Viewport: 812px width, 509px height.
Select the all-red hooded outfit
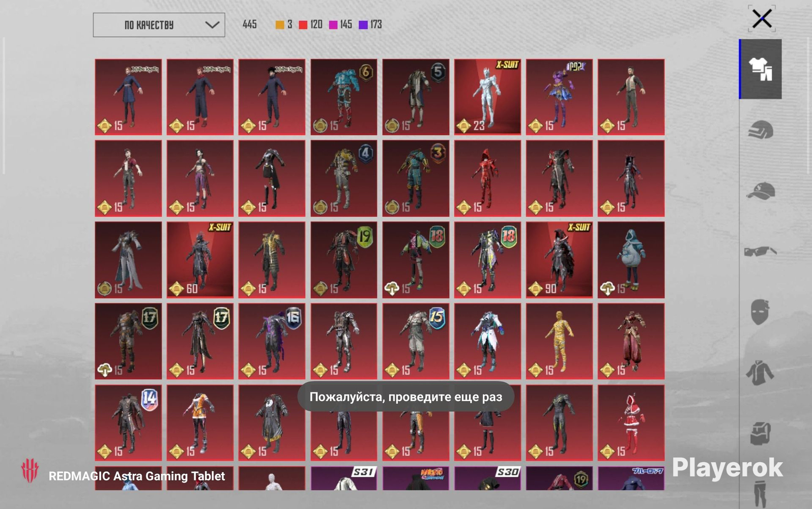(x=487, y=178)
